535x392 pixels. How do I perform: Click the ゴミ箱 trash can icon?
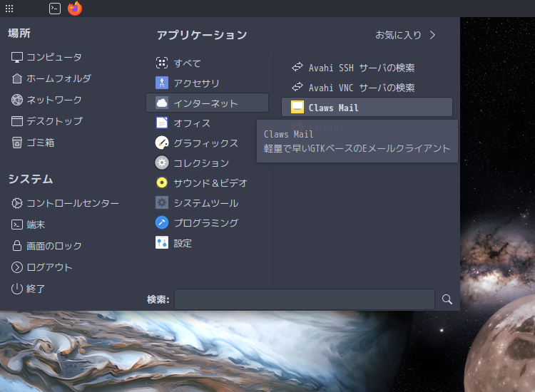point(17,143)
